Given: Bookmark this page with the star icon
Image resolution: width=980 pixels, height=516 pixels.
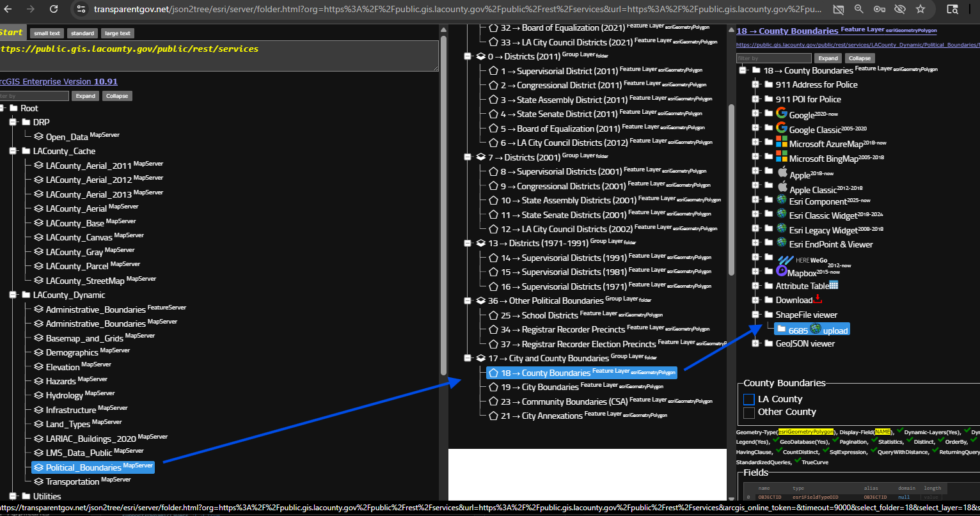Looking at the screenshot, I should (x=921, y=9).
